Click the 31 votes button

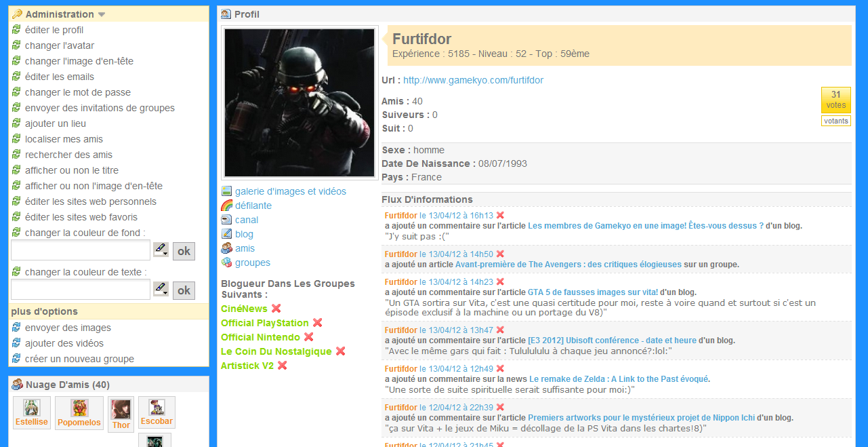(x=836, y=100)
